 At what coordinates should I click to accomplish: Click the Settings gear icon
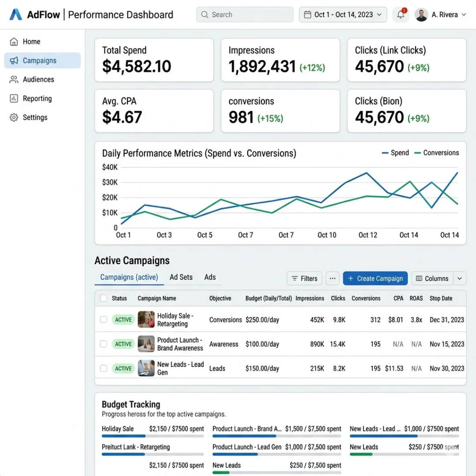[x=14, y=118]
